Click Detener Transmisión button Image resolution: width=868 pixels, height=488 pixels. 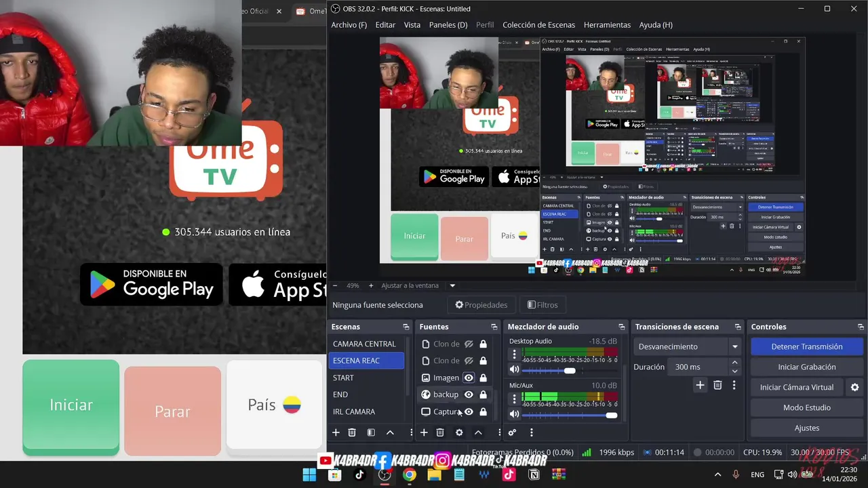tap(806, 346)
